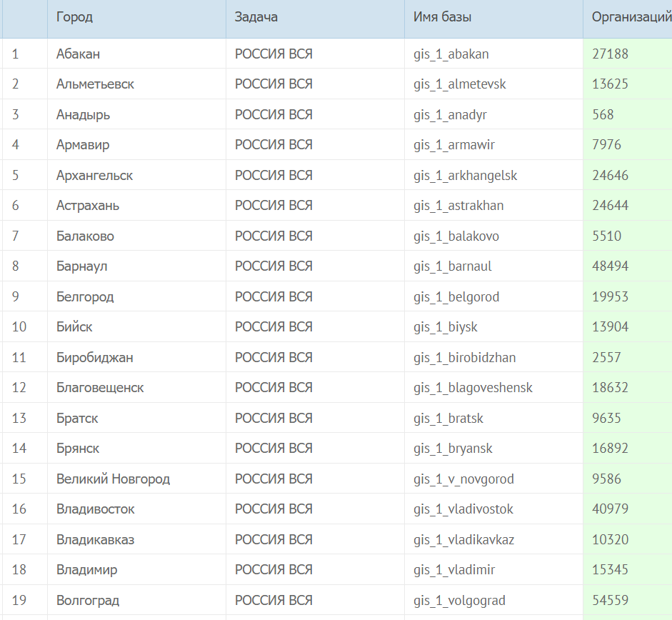Select the Архангельск row city cell

point(94,176)
